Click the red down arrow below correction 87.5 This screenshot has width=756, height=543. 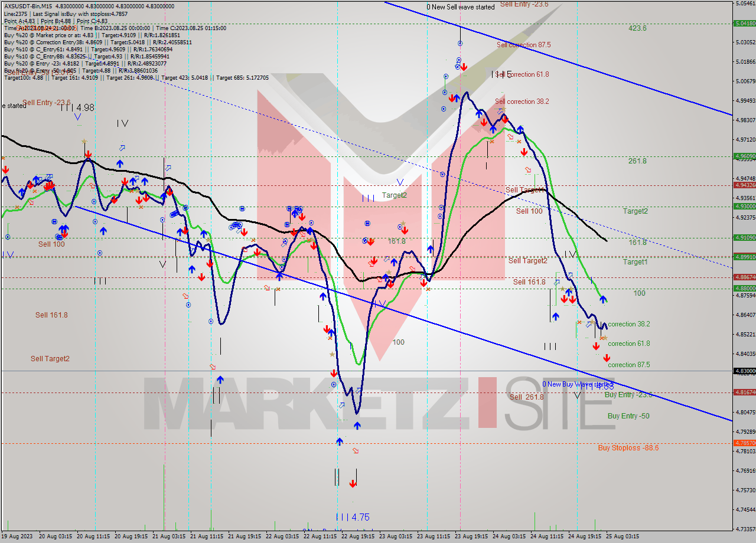[x=607, y=358]
